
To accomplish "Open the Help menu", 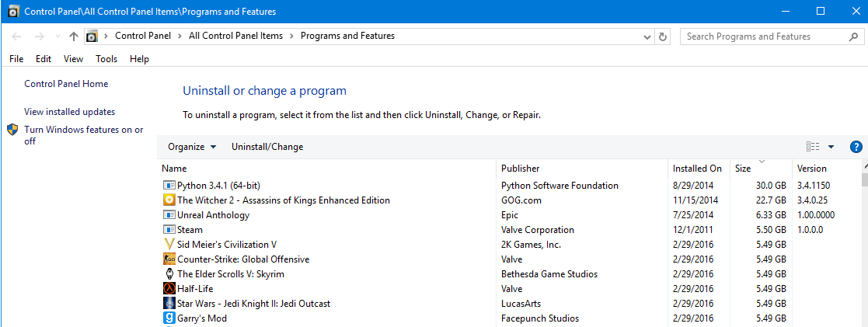I will pyautogui.click(x=140, y=59).
